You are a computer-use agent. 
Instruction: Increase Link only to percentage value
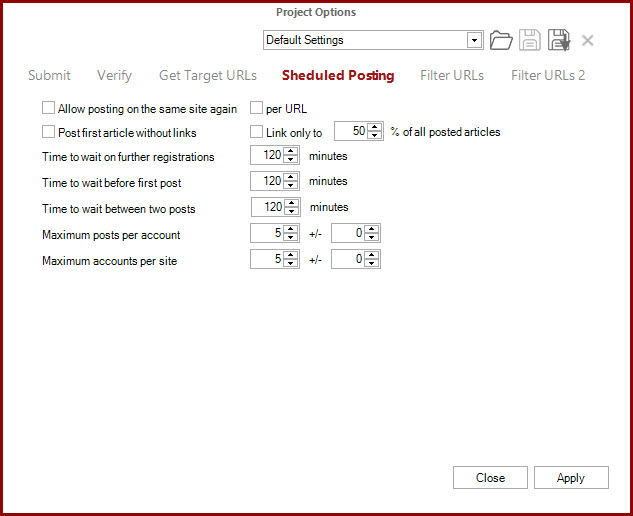(375, 127)
